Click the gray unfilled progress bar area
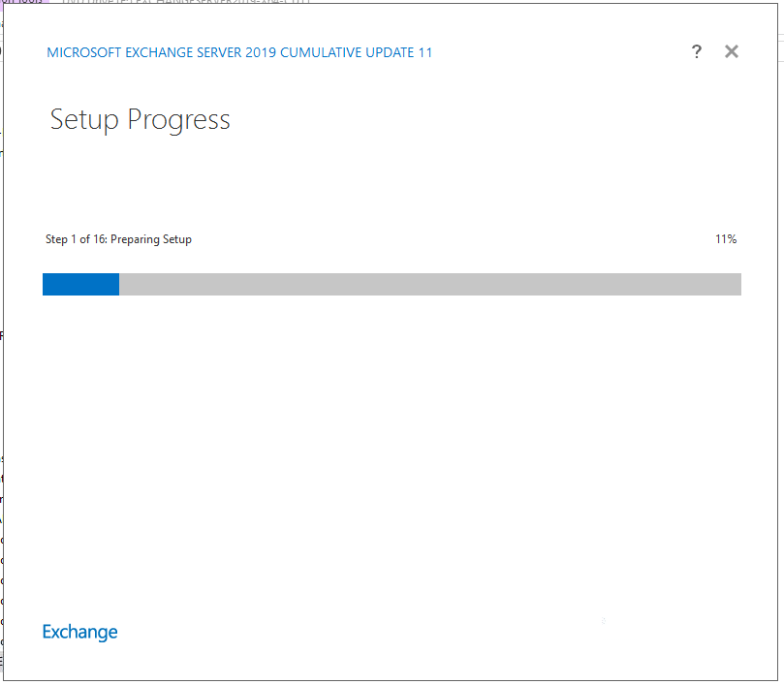The image size is (784, 685). tap(430, 285)
